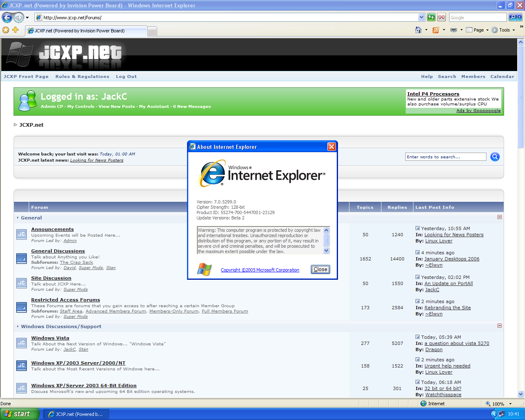Screen dimensions: 525x420
Task: Click the page vertical scrollbar thumb
Action: 521,96
